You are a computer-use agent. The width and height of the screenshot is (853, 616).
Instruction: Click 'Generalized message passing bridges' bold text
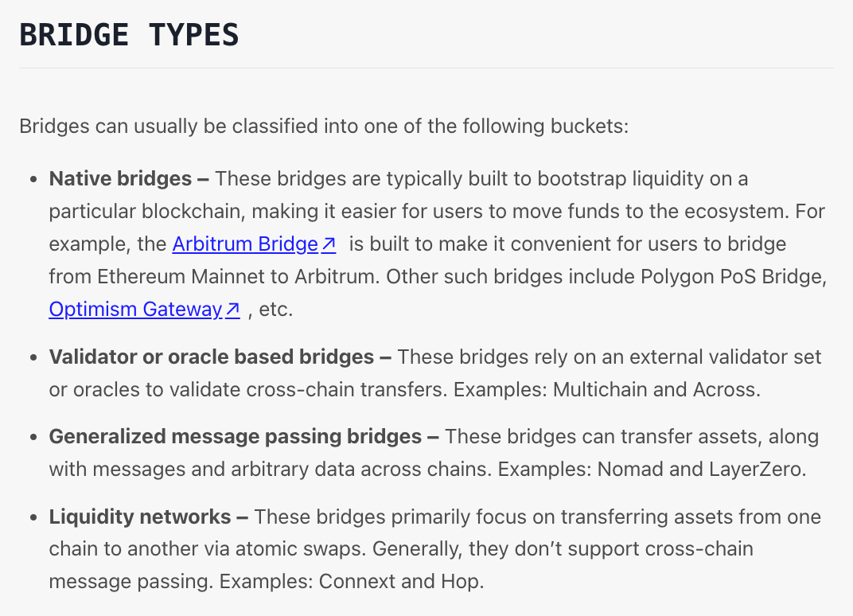[236, 436]
